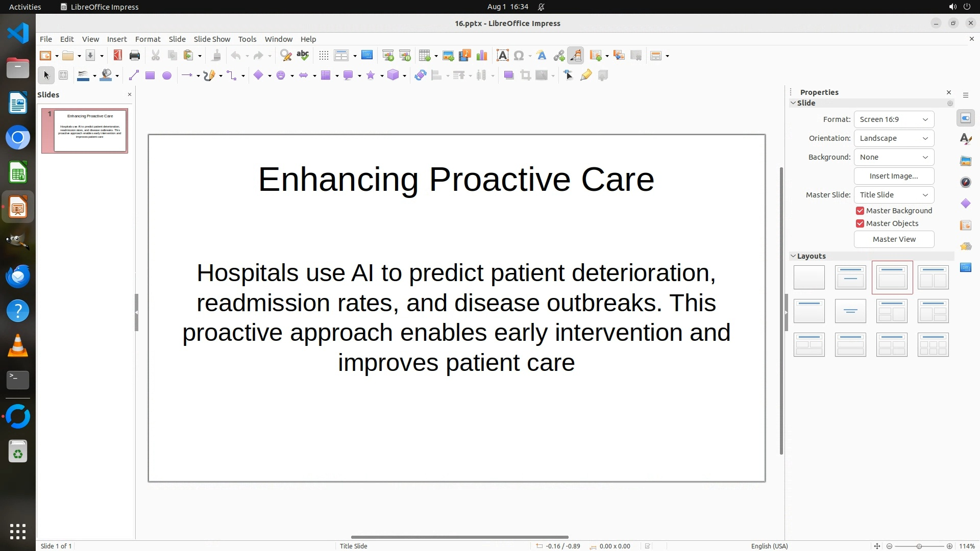Uncheck the Master Background checkbox
Screen dimensions: 980x551
[x=860, y=211]
